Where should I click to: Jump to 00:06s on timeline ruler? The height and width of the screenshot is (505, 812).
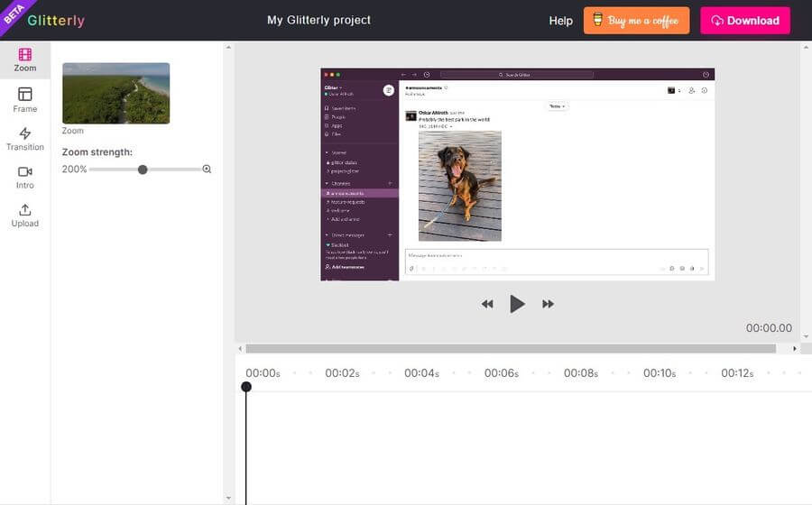click(x=502, y=373)
